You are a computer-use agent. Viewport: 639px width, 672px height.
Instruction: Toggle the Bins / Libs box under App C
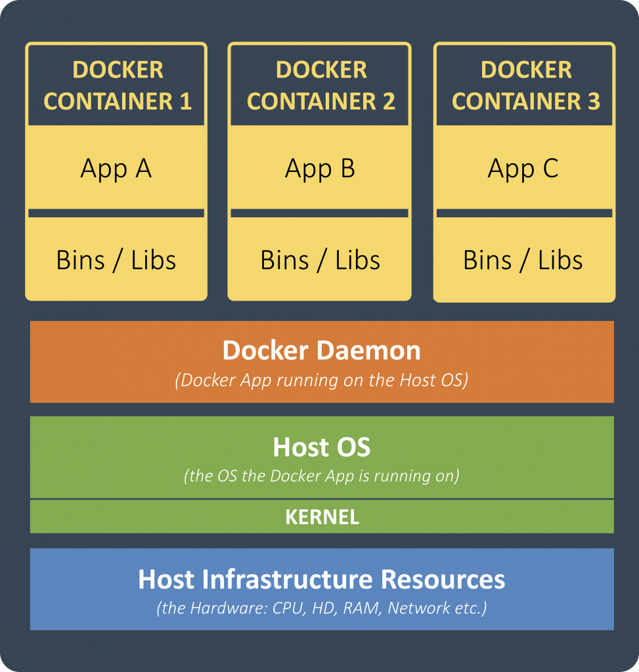point(524,260)
